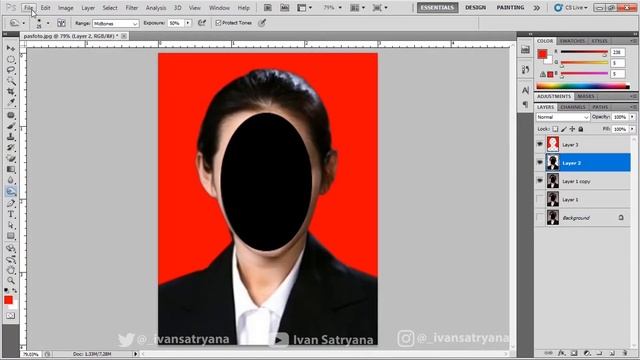Show the Background layer via its visibility box
640x360 pixels.
click(x=540, y=218)
